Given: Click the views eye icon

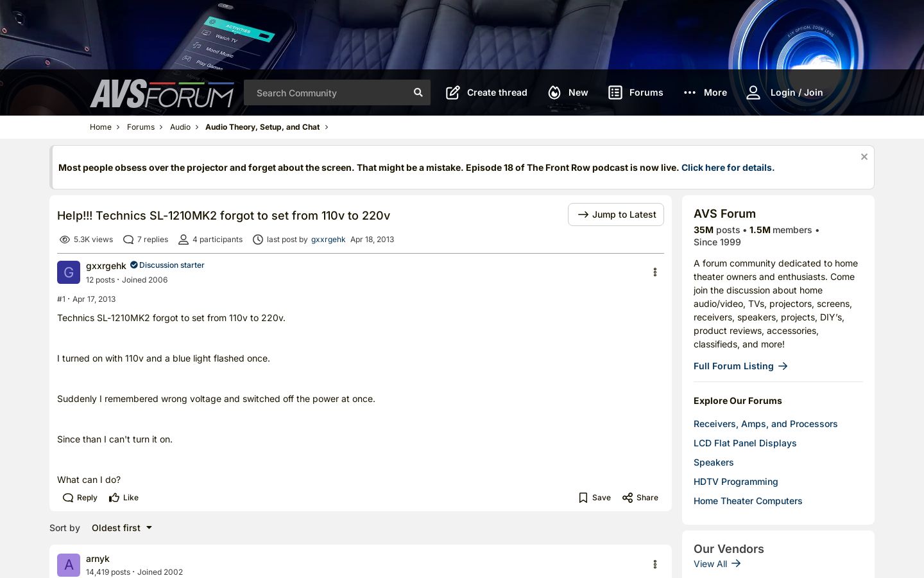Looking at the screenshot, I should 65,240.
